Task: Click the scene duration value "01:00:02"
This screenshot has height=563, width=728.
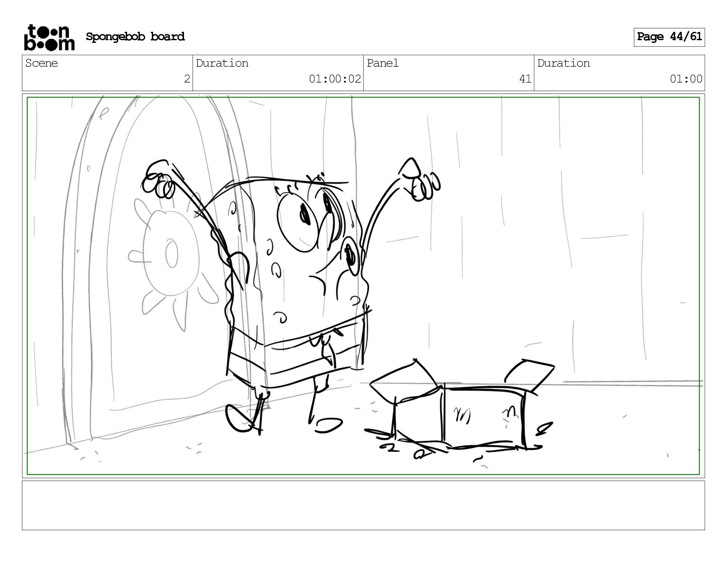Action: point(335,79)
